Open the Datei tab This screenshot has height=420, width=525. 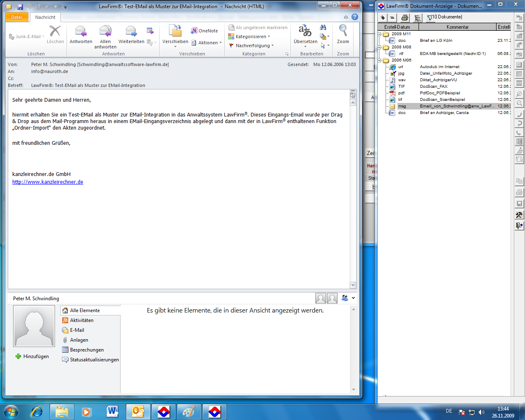[17, 17]
